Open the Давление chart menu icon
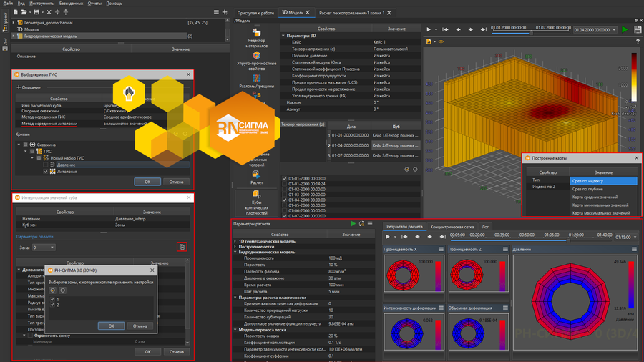Viewport: 644px width, 362px height. [634, 249]
